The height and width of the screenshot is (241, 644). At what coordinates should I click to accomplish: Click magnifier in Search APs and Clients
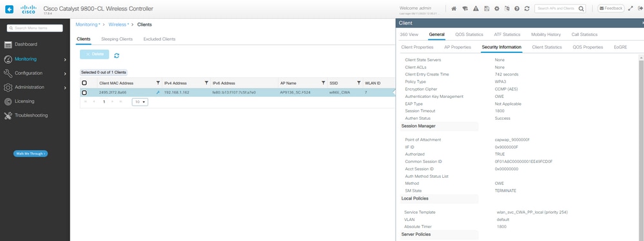coord(581,8)
